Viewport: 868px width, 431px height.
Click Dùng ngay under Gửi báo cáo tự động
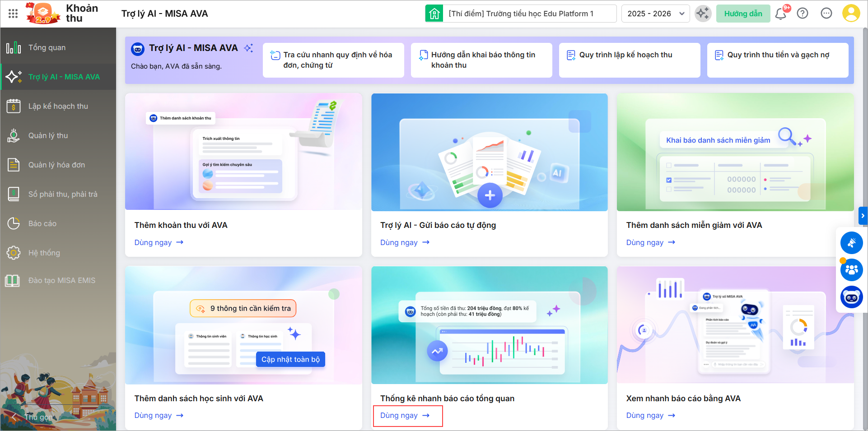pyautogui.click(x=405, y=242)
